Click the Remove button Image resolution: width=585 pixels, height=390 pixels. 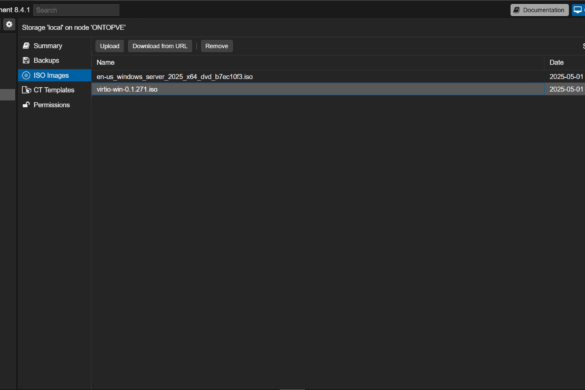(217, 46)
